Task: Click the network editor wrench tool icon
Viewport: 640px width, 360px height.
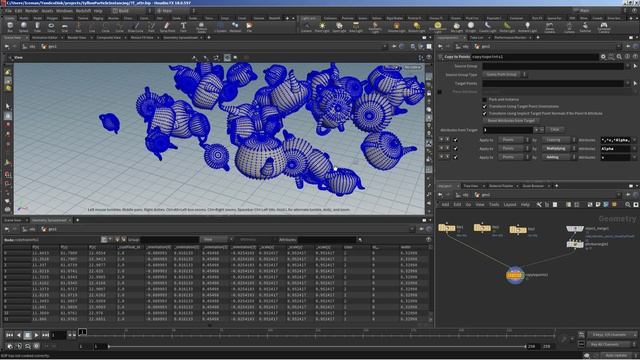Action: [539, 204]
